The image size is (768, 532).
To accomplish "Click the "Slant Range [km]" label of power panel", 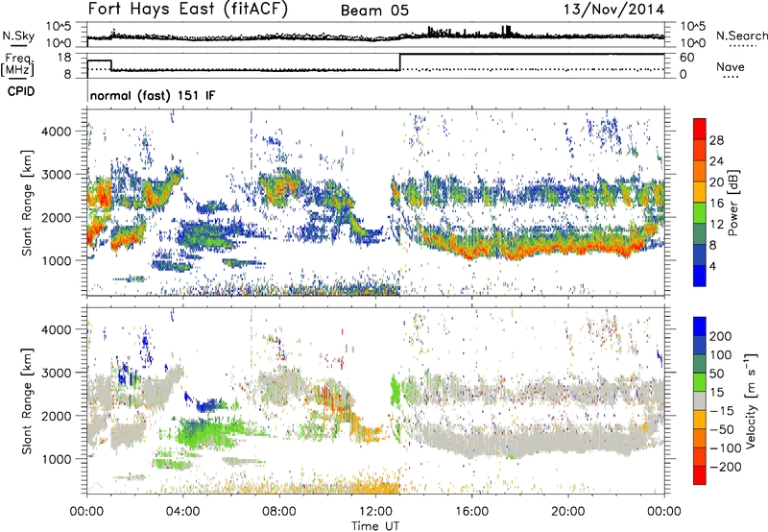I will point(27,203).
